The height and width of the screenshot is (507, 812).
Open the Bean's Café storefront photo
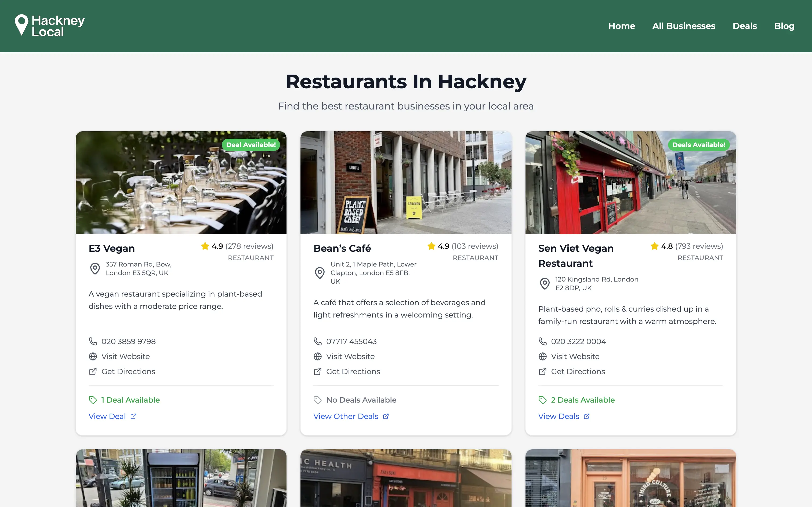[406, 183]
